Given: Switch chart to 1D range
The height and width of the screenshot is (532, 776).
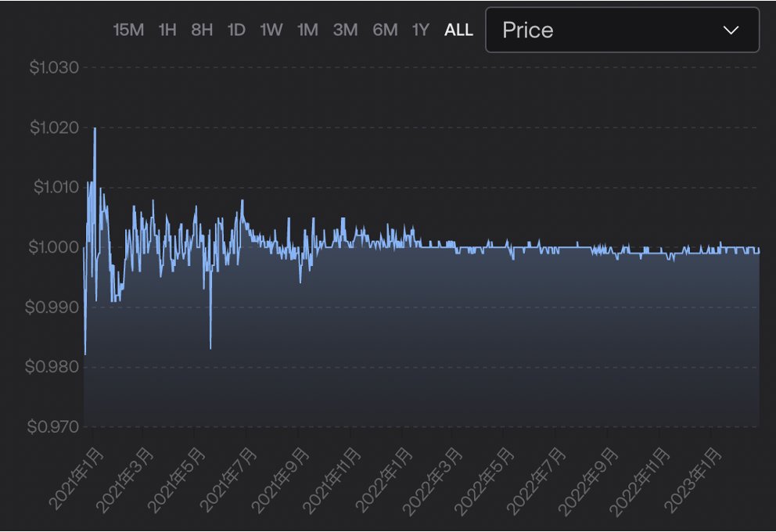Looking at the screenshot, I should tap(236, 30).
